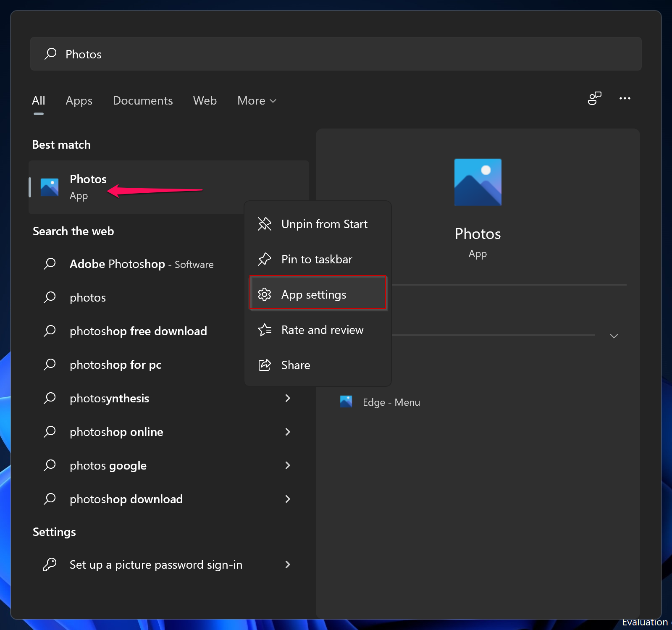Click the pin icon beside Pin to taskbar

[x=265, y=259]
